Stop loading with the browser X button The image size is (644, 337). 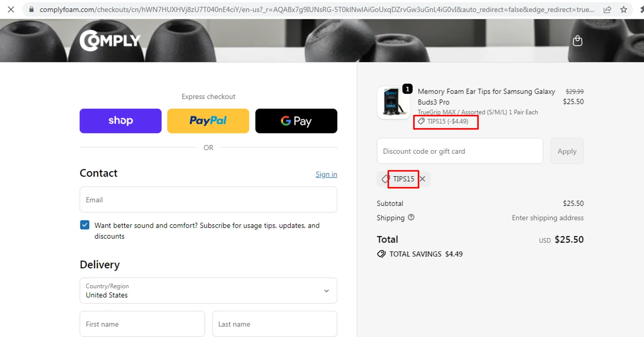pos(11,9)
